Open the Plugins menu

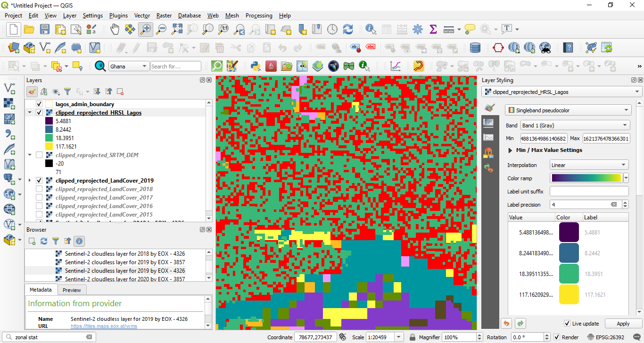coord(118,16)
